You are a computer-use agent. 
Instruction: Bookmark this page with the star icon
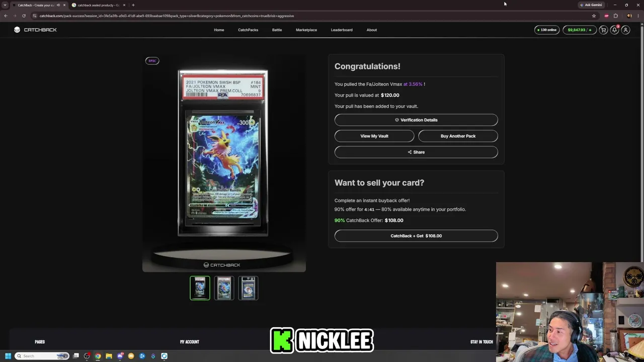point(594,16)
